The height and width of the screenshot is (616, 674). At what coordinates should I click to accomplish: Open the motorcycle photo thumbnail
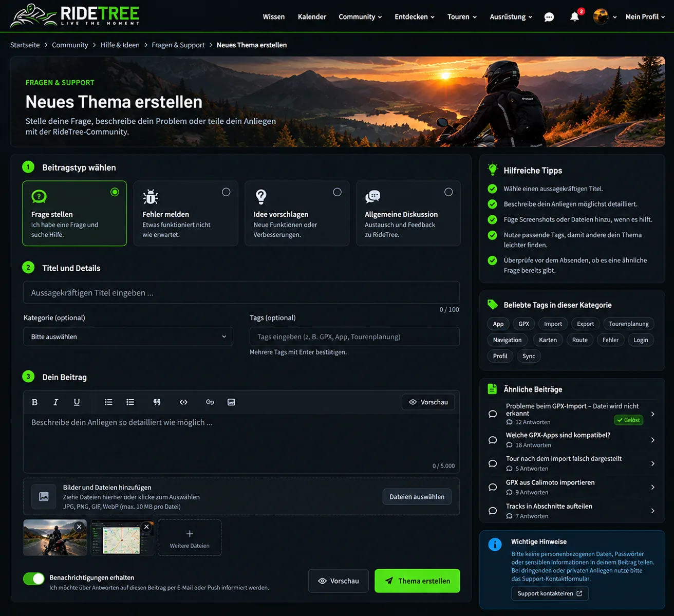click(x=55, y=538)
